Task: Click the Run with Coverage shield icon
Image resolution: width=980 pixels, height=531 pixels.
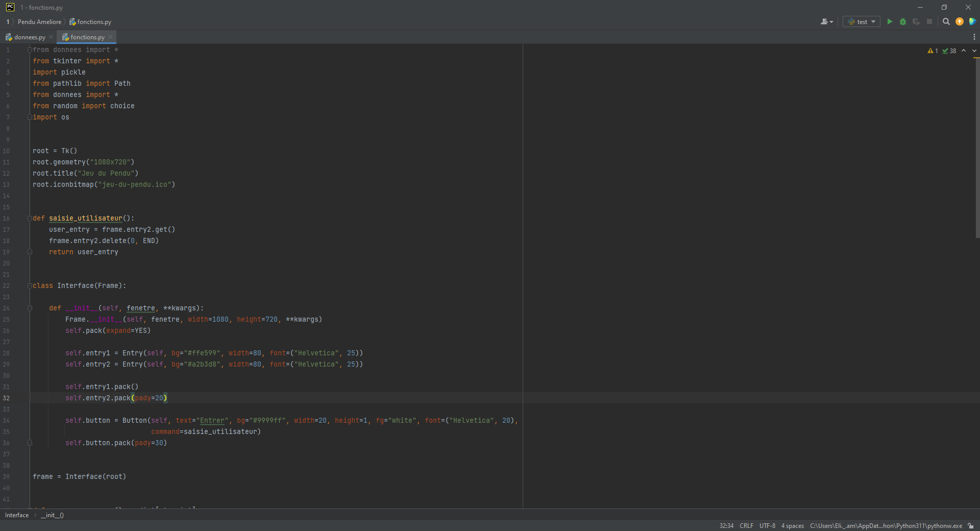Action: click(916, 21)
